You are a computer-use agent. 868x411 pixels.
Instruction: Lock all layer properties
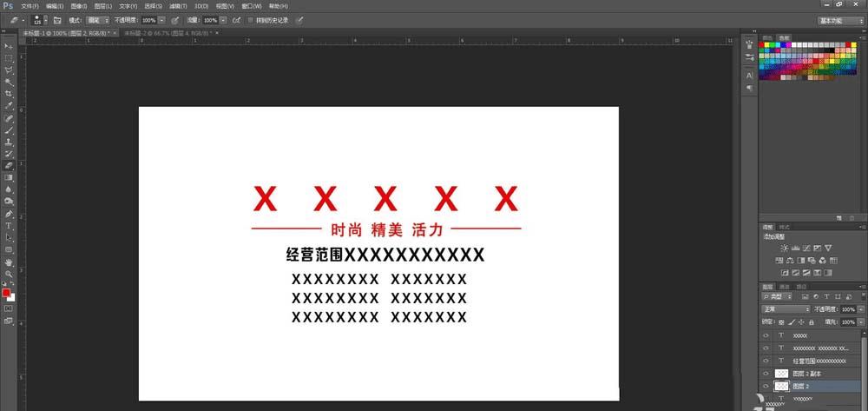click(811, 322)
